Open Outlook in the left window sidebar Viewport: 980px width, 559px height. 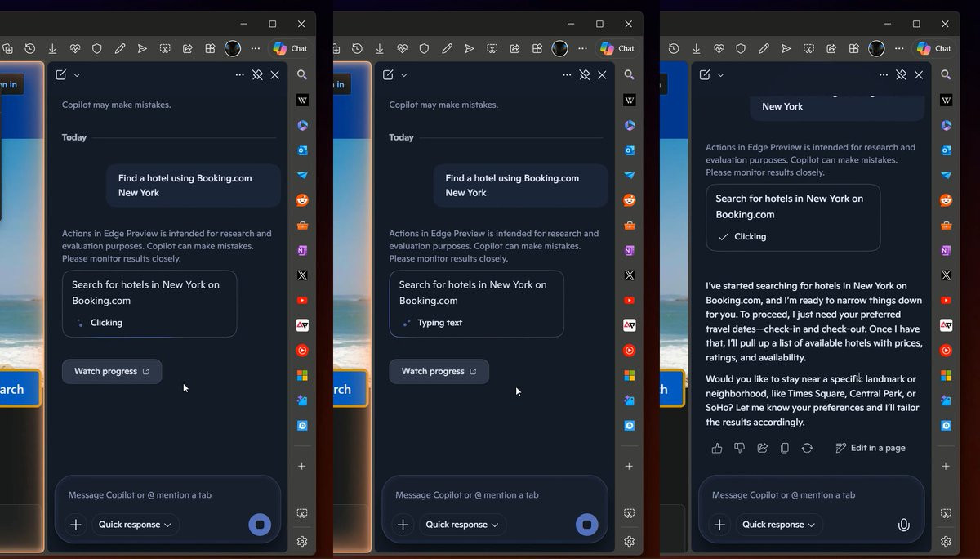point(302,150)
